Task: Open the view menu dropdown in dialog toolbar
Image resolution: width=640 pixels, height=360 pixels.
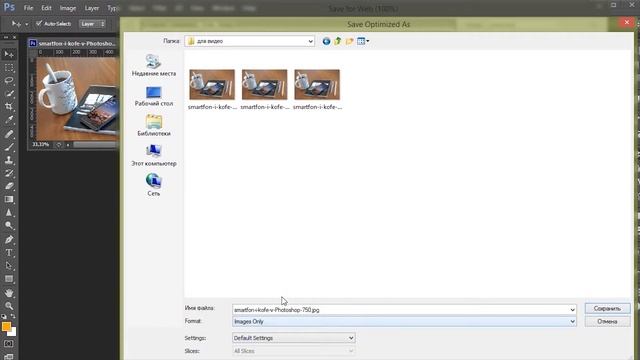Action: tap(363, 41)
